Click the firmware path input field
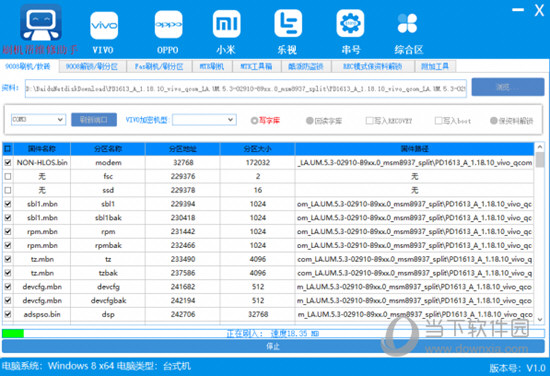This screenshot has height=376, width=550. [246, 89]
